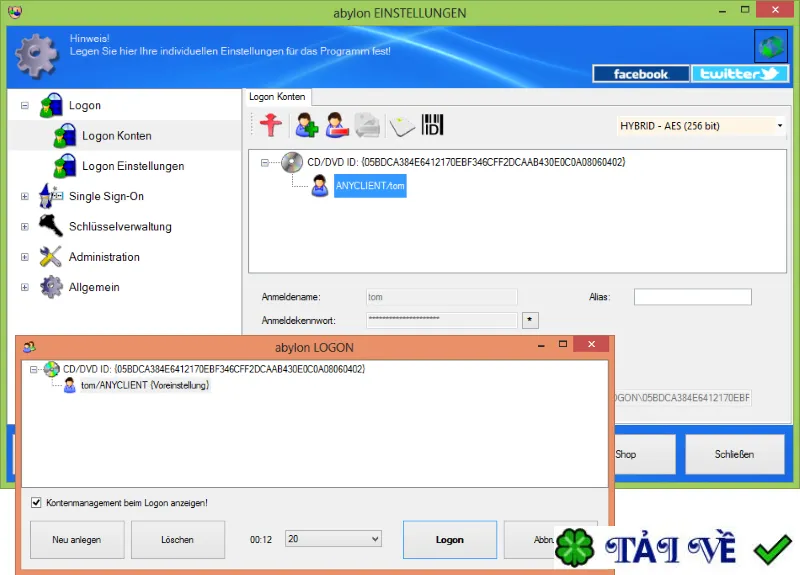Click the remove user account icon
The width and height of the screenshot is (800, 575).
[x=337, y=125]
